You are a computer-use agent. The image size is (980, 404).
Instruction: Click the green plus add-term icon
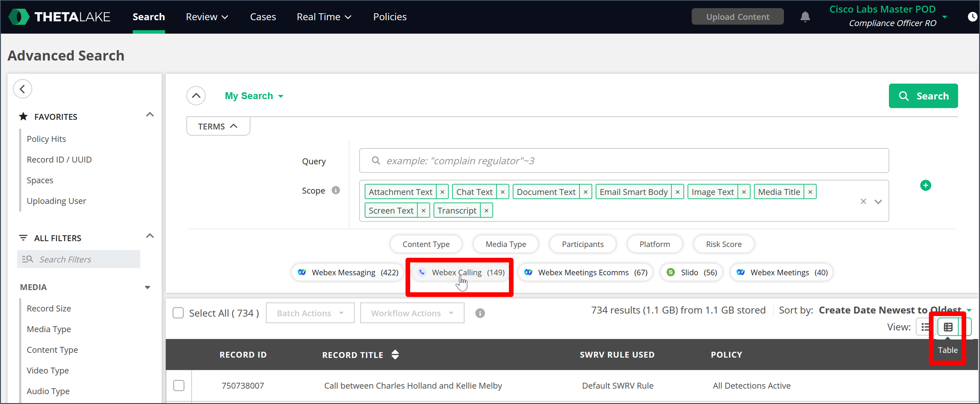[925, 185]
